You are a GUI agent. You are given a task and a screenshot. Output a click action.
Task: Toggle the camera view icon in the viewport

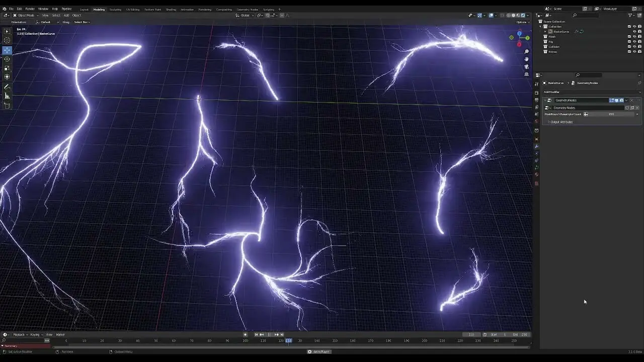[x=526, y=67]
